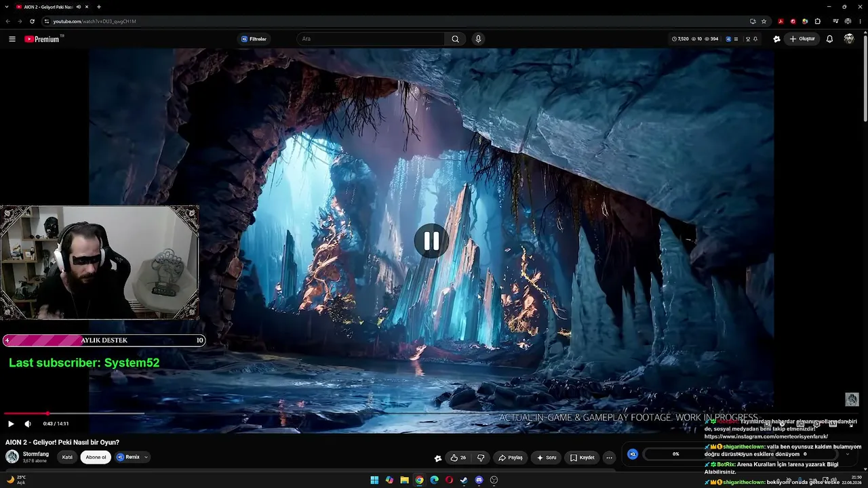
Task: Click the address bar URL
Action: [x=95, y=21]
